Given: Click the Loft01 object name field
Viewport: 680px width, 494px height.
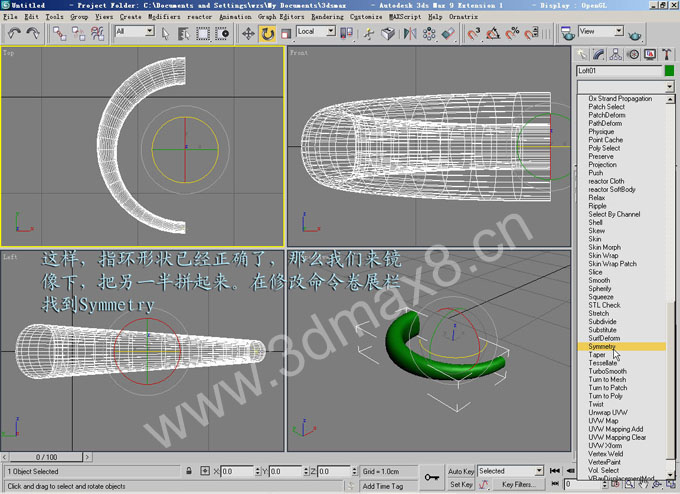Looking at the screenshot, I should (619, 70).
